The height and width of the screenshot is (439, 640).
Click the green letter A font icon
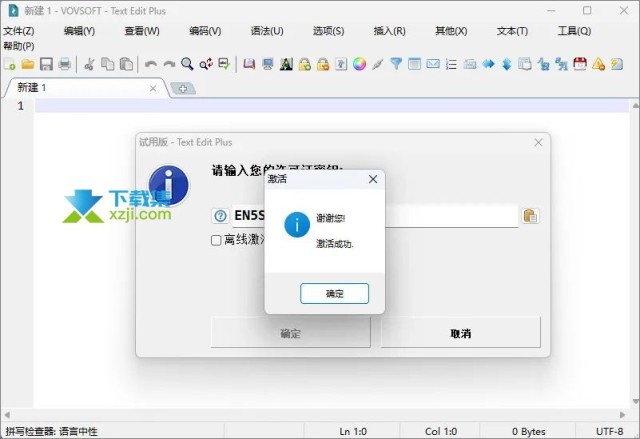pos(286,64)
